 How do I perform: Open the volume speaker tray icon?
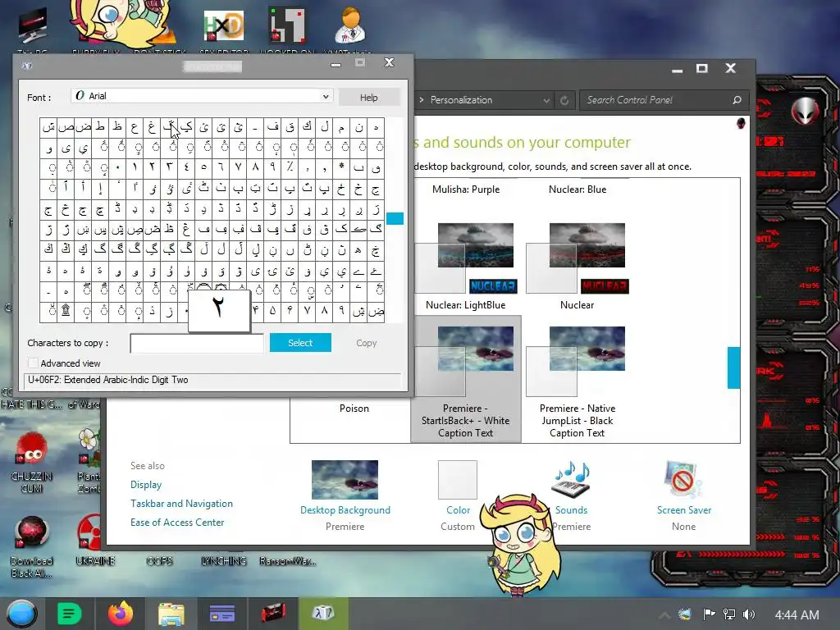pos(749,614)
